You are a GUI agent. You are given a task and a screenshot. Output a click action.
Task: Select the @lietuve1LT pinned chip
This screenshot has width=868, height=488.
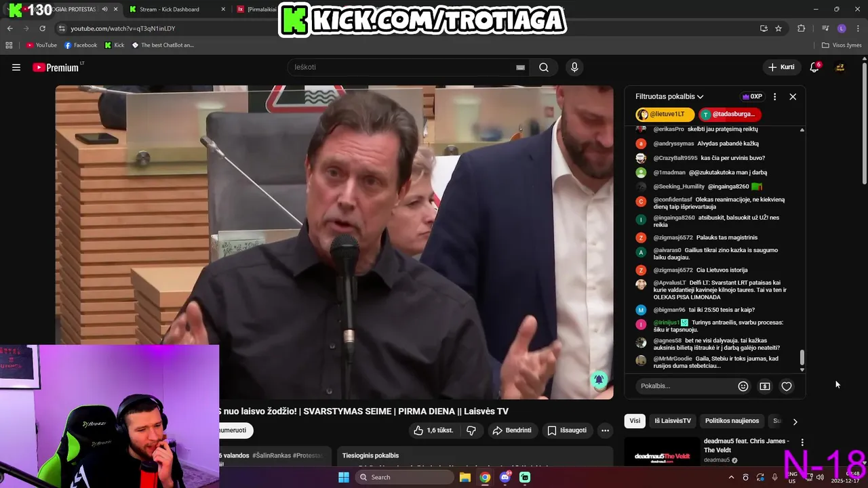(x=664, y=115)
